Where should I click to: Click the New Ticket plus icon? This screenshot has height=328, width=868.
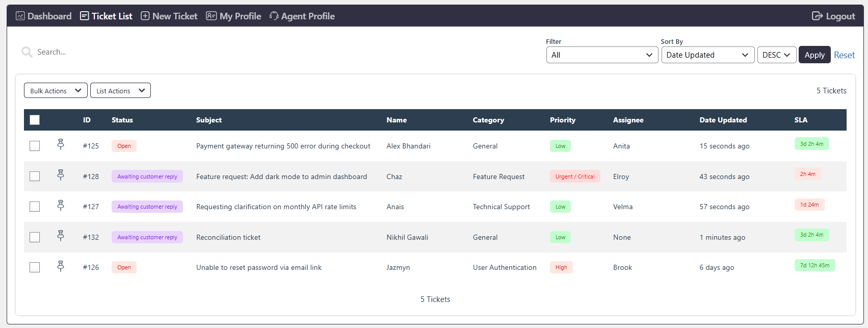145,16
